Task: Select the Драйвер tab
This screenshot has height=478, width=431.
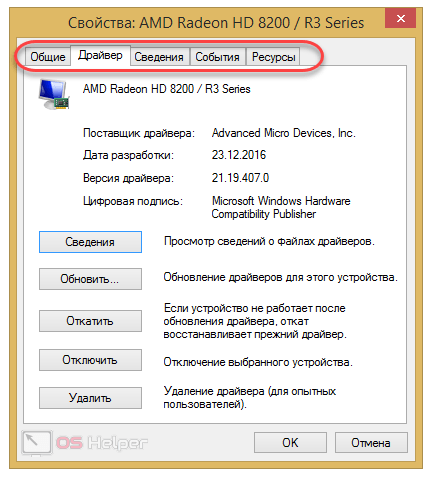Action: (x=100, y=55)
